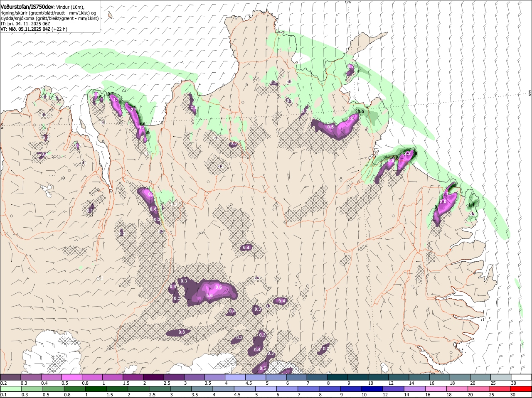This screenshot has width=532, height=398.
Task: Select lower legend bright red swatch labeled 30
Action: pos(521,389)
